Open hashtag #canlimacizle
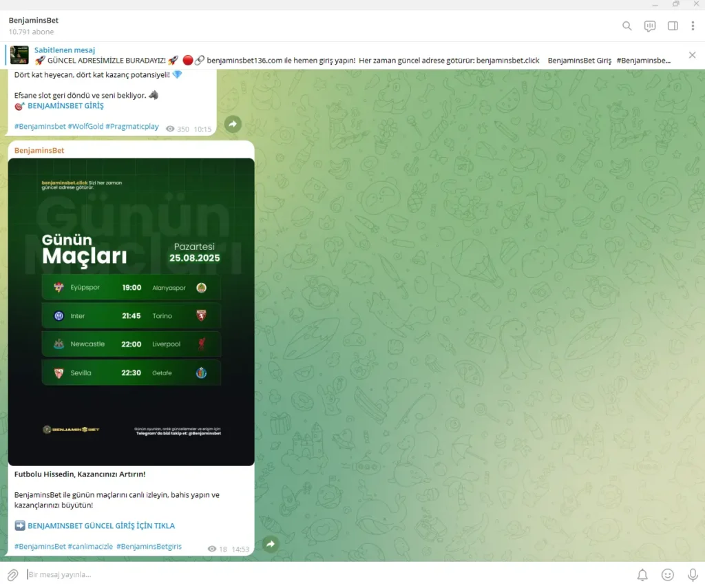 [90, 546]
